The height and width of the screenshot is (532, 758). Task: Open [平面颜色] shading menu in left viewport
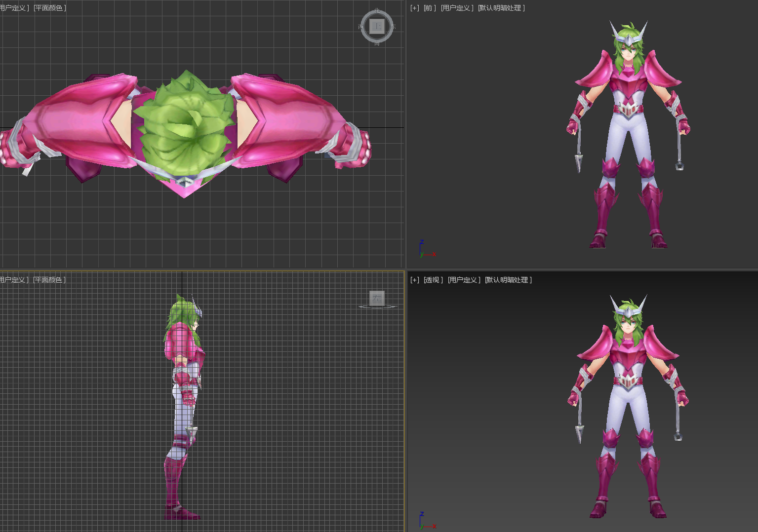49,280
